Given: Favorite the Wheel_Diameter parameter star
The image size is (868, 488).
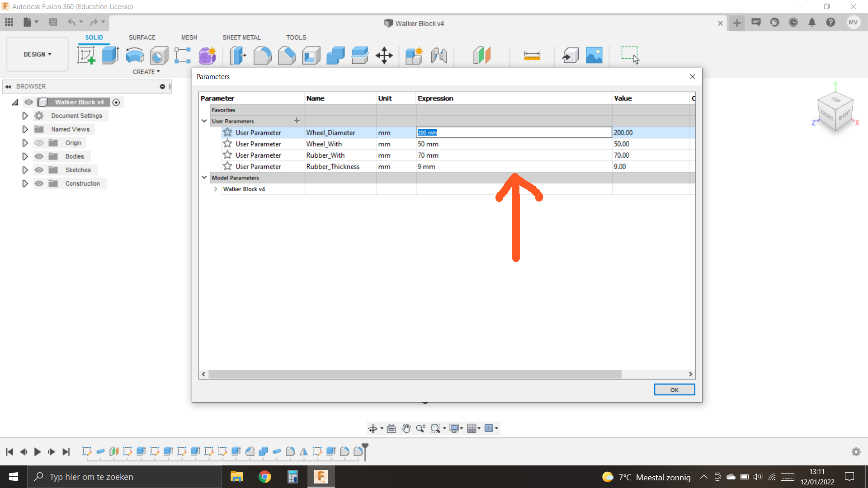Looking at the screenshot, I should (227, 132).
